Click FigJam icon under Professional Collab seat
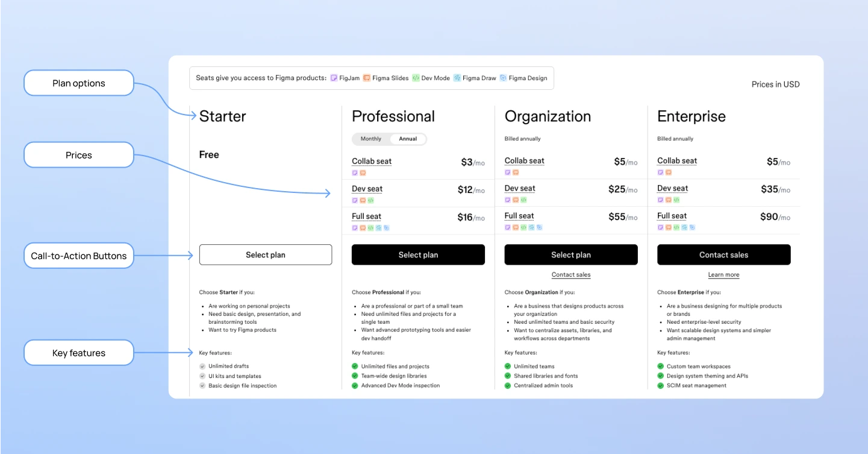 pyautogui.click(x=355, y=172)
